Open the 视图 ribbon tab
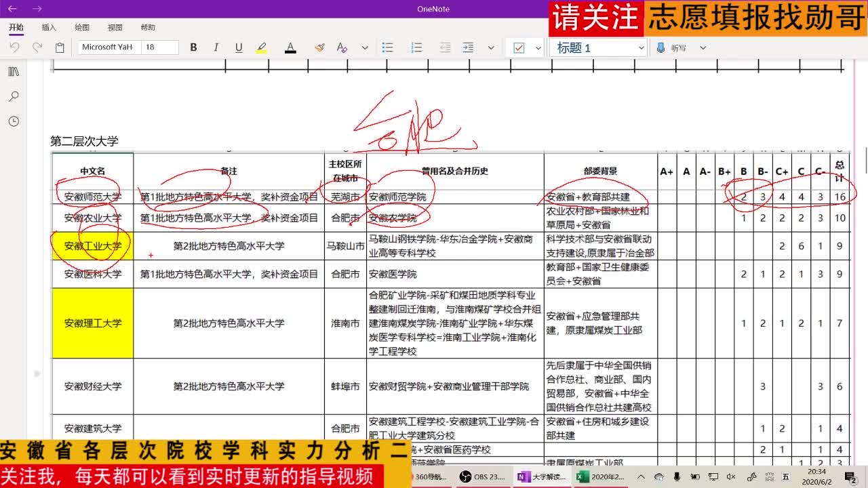Viewport: 868px width, 488px height. coord(115,28)
